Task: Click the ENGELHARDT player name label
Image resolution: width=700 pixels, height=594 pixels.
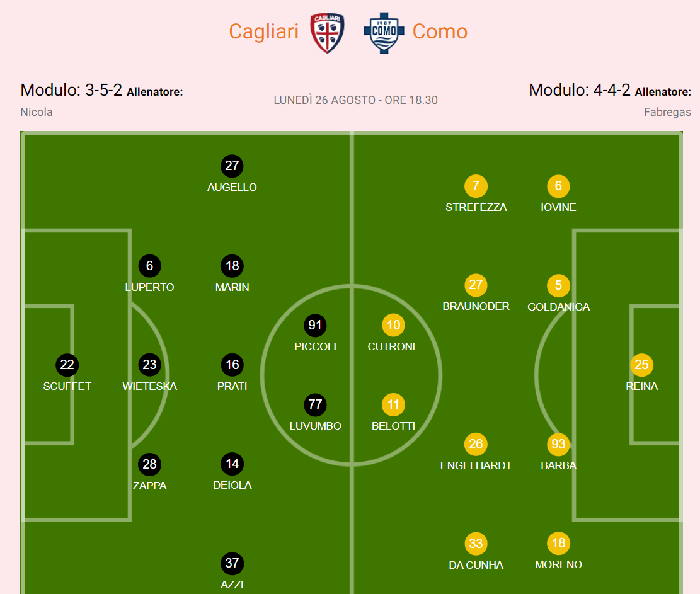Action: tap(476, 465)
